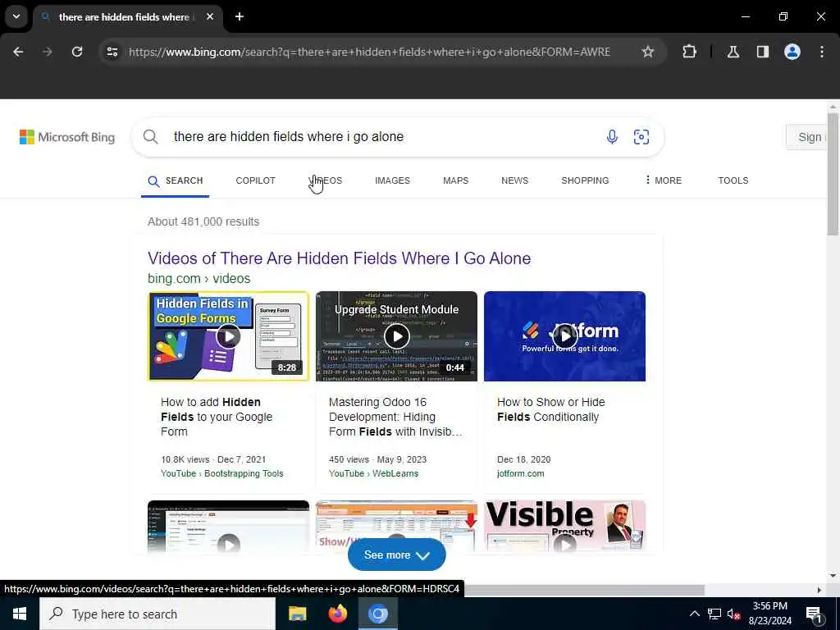
Task: Open the clock showing 3:56 PM
Action: pos(769,614)
